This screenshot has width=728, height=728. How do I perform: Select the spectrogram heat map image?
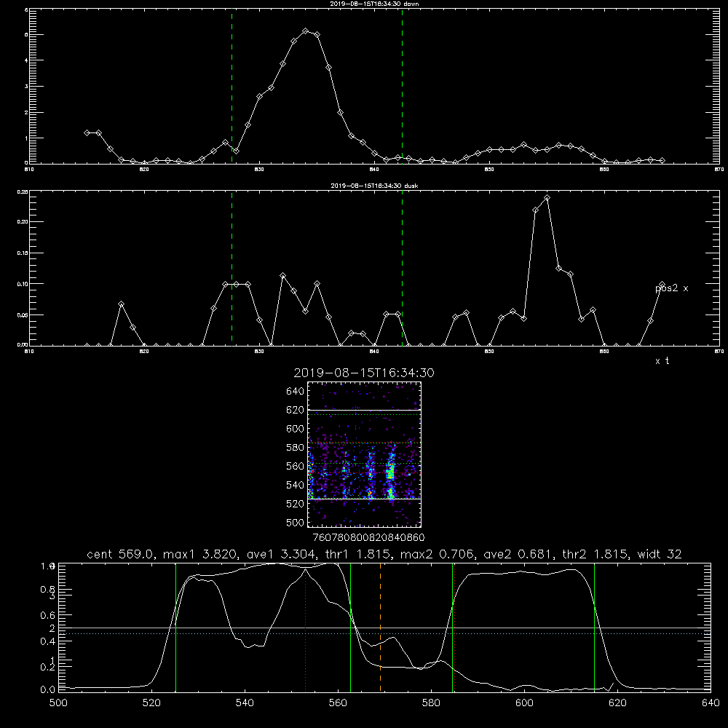pyautogui.click(x=365, y=454)
